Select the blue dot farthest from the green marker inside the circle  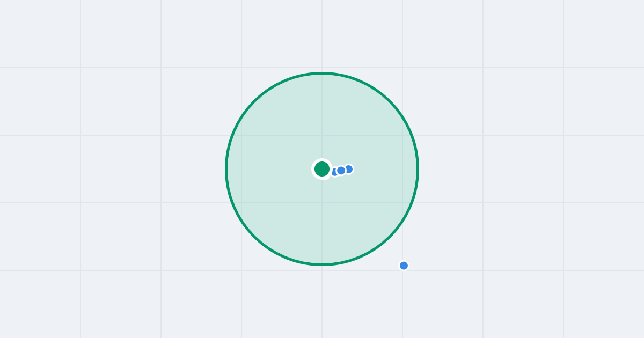pos(348,169)
